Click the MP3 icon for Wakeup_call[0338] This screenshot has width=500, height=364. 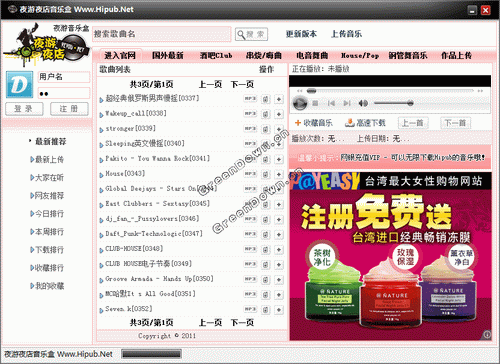[250, 114]
